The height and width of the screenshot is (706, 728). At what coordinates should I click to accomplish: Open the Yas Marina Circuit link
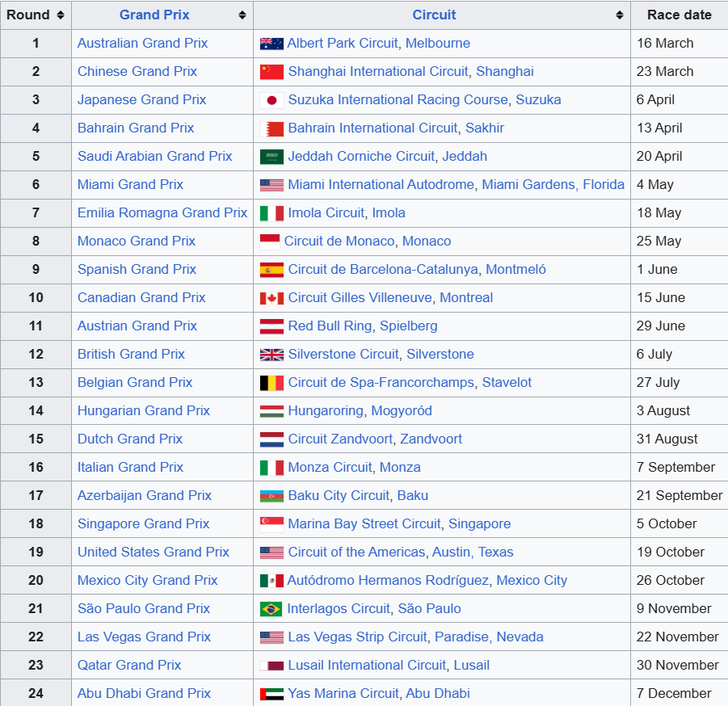[x=343, y=693]
